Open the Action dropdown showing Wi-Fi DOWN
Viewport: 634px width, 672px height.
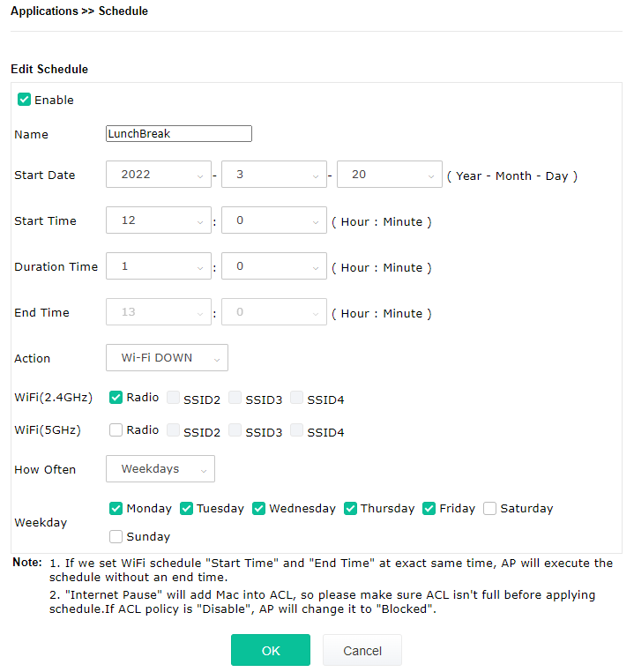coord(167,358)
